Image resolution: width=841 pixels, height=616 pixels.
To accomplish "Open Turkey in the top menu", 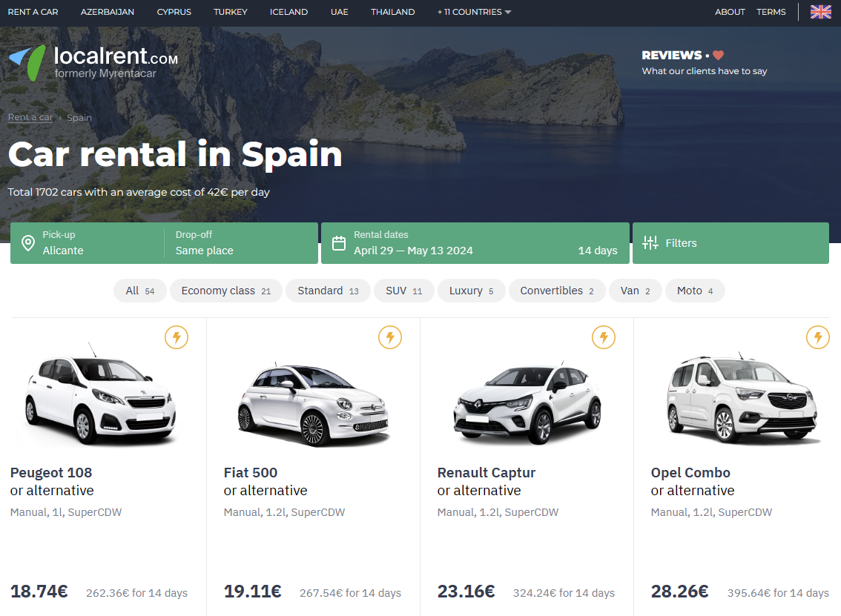I will tap(231, 12).
